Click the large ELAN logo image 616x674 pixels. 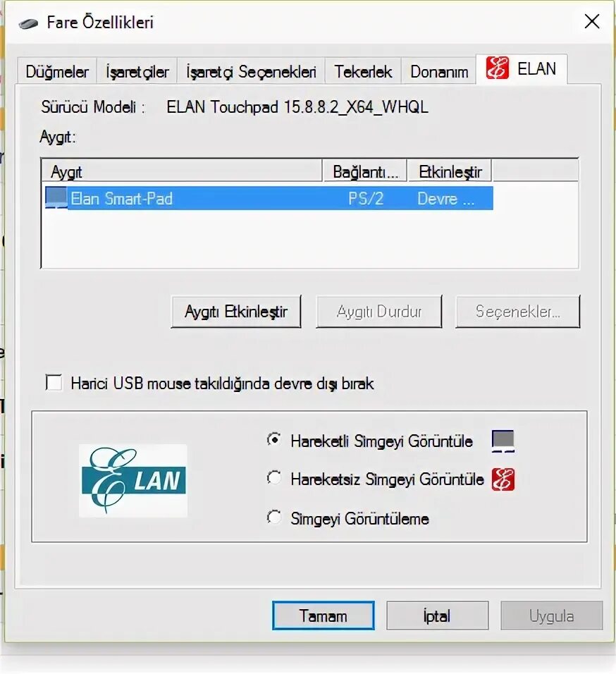point(133,481)
